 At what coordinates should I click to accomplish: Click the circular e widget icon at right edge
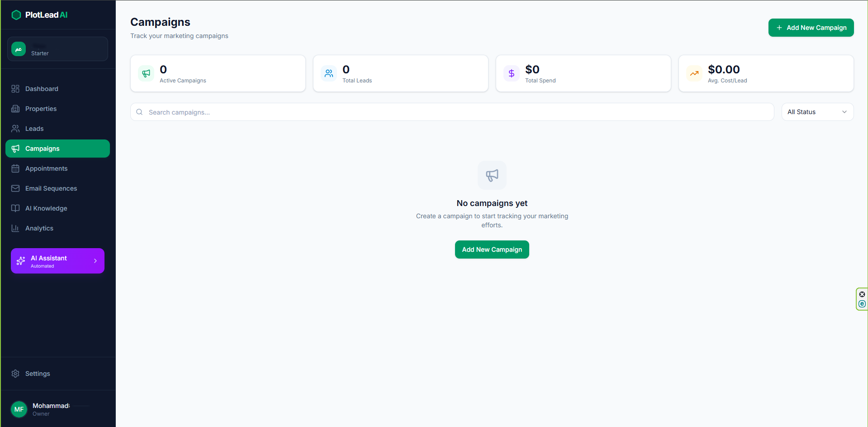click(862, 304)
